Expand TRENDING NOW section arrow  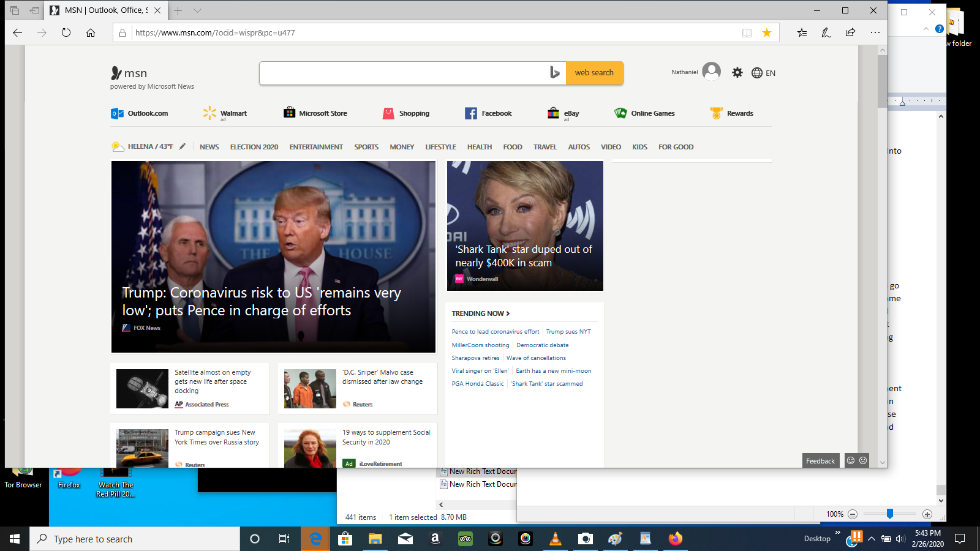click(508, 313)
